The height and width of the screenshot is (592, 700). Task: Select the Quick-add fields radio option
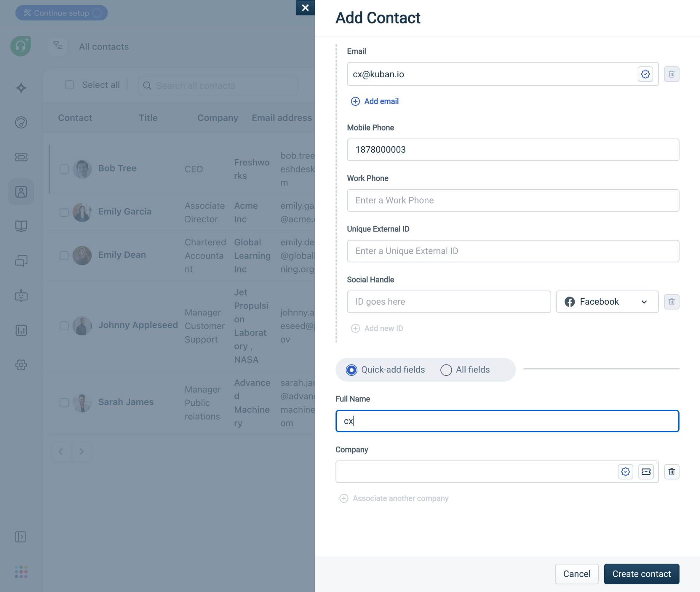tap(351, 370)
